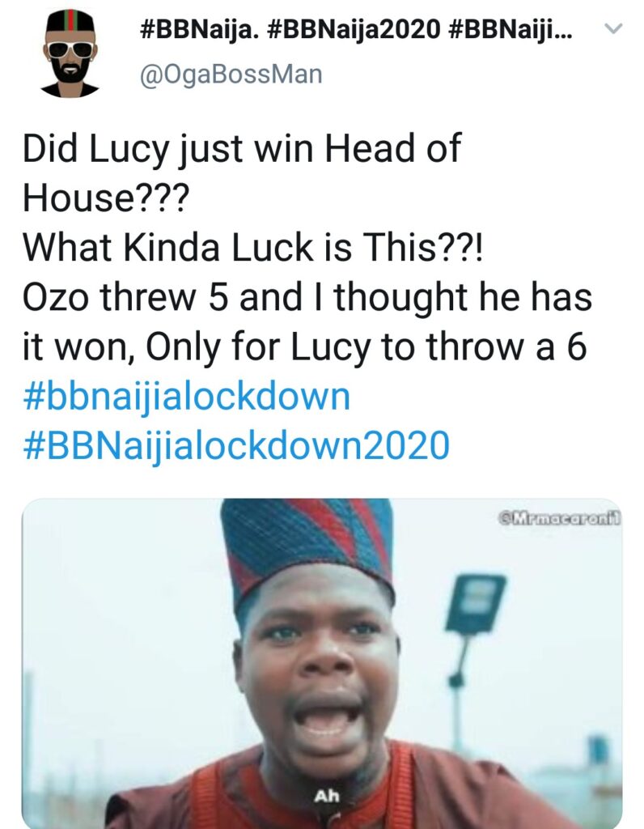
Task: Click the sunglasses on the profile avatar
Action: (70, 49)
